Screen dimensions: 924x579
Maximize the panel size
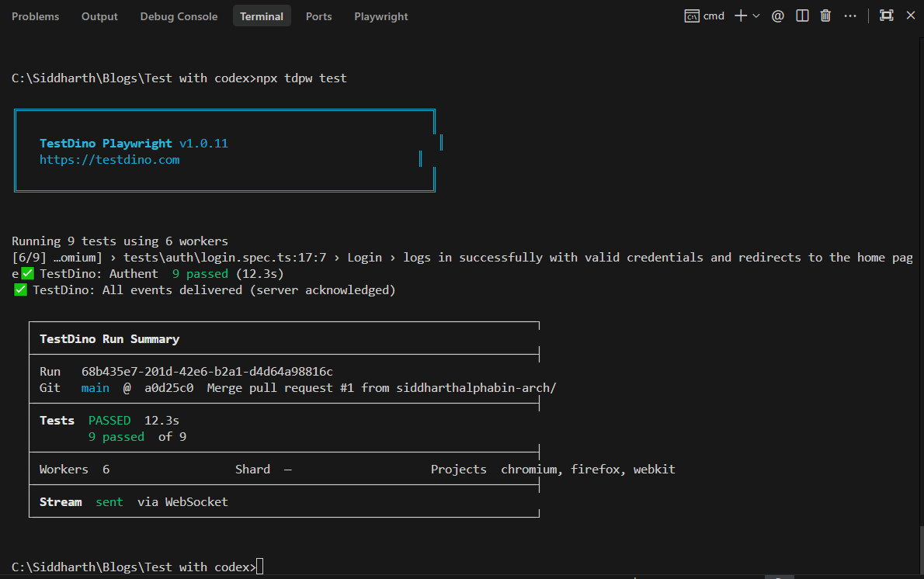pyautogui.click(x=887, y=16)
